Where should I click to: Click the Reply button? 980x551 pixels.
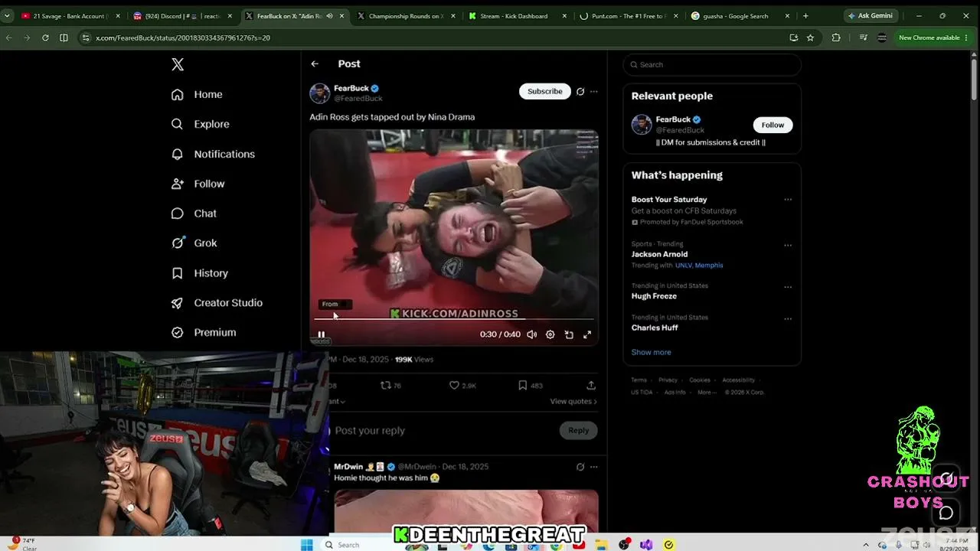[579, 430]
